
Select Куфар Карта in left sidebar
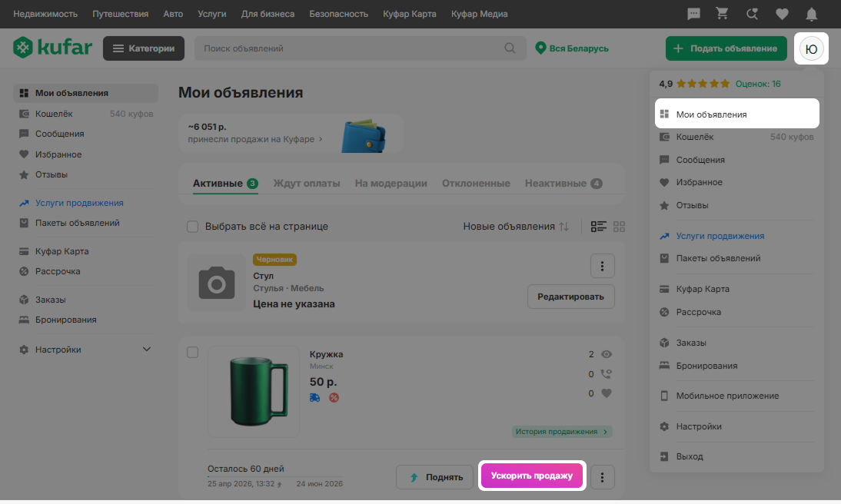point(61,251)
